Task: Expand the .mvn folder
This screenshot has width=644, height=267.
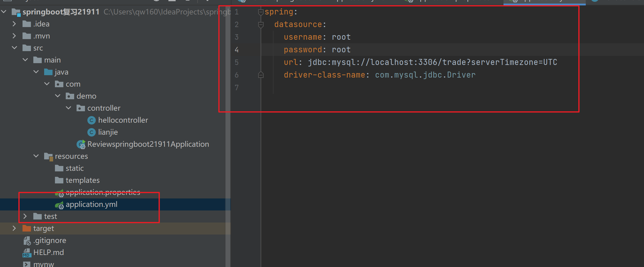Action: (x=14, y=36)
